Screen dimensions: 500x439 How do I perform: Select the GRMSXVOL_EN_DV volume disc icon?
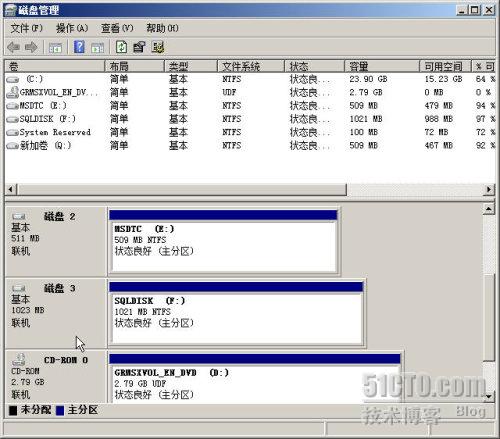12,92
